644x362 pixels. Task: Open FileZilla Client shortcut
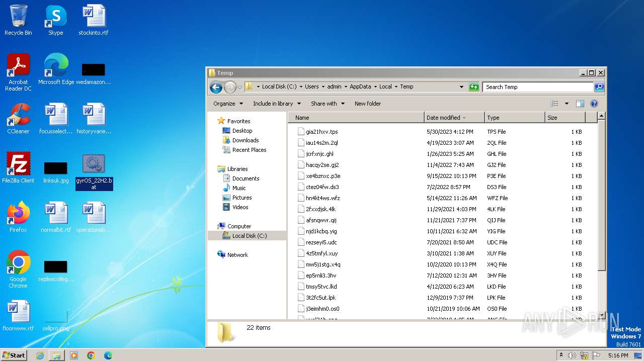point(18,167)
